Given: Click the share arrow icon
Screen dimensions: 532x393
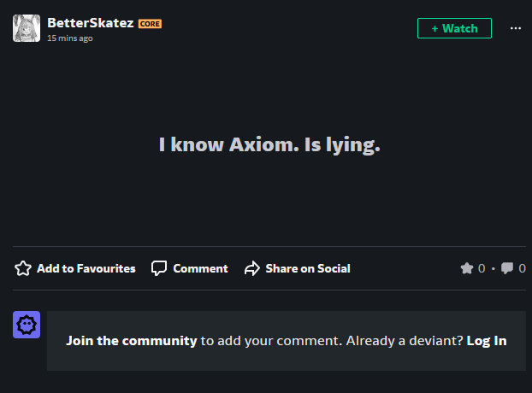Looking at the screenshot, I should (x=252, y=268).
